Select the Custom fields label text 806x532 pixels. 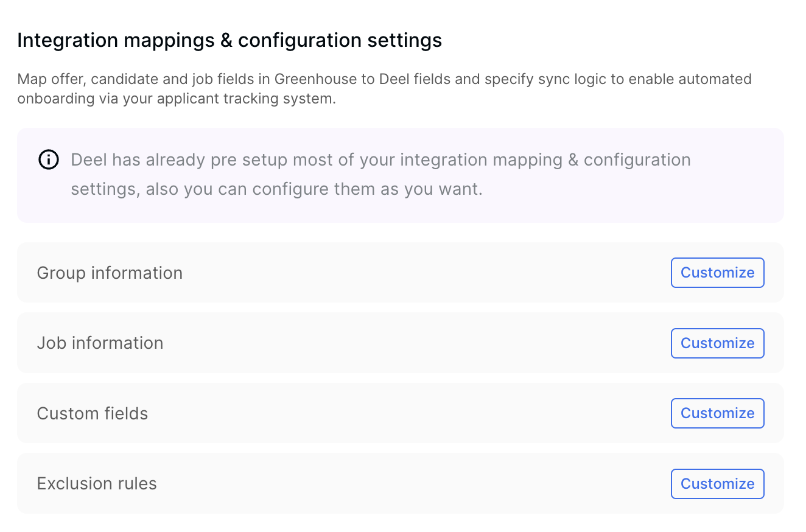[x=92, y=413]
